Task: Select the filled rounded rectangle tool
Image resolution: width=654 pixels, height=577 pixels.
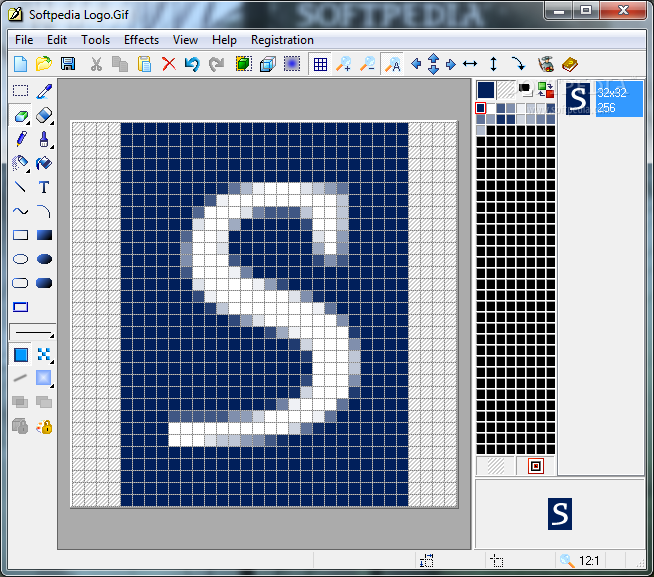Action: click(x=44, y=283)
